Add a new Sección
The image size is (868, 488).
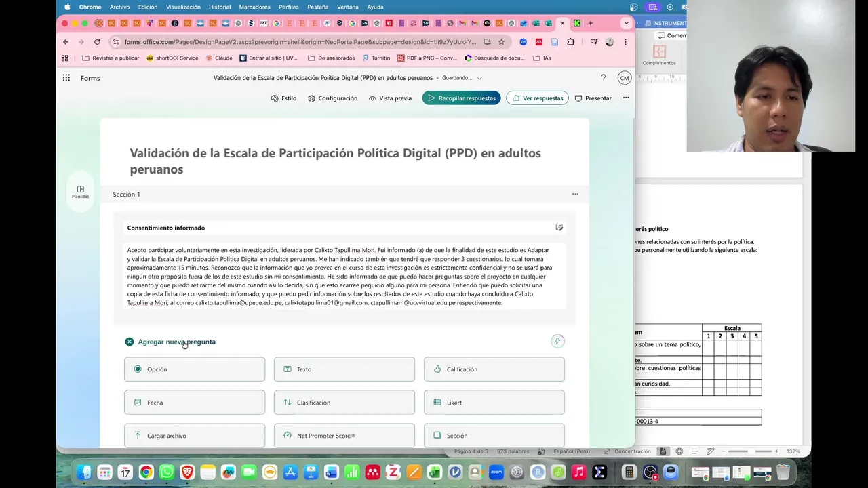coord(494,436)
